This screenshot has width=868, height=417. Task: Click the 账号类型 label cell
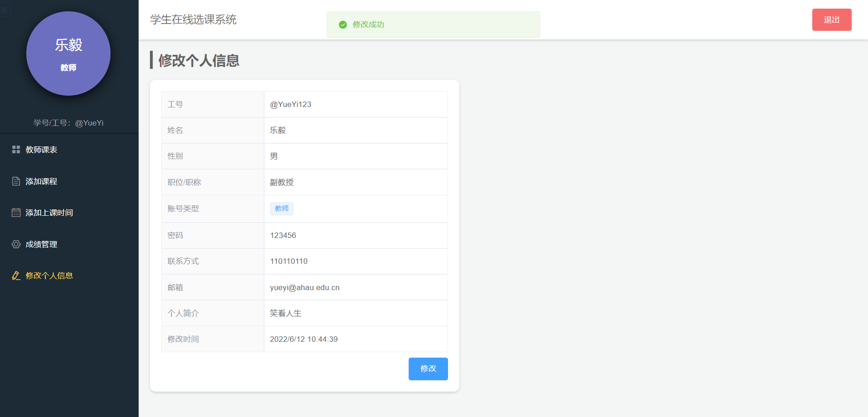212,208
